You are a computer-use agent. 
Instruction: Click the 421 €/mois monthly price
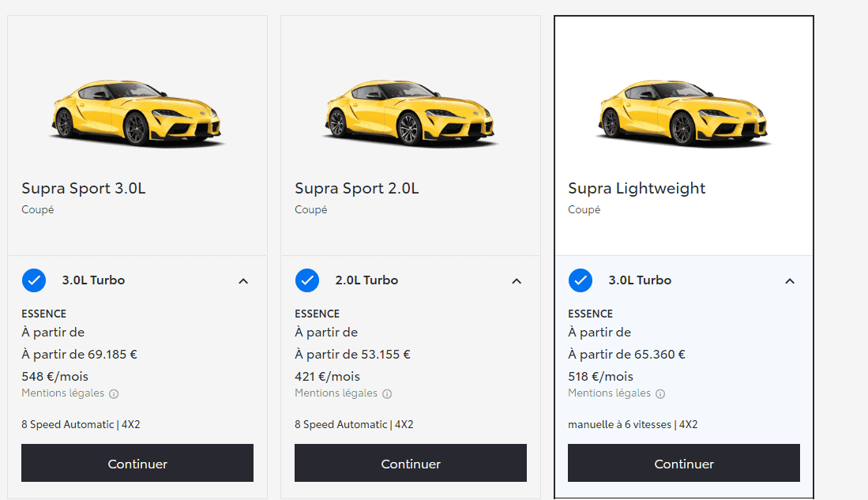tap(327, 377)
